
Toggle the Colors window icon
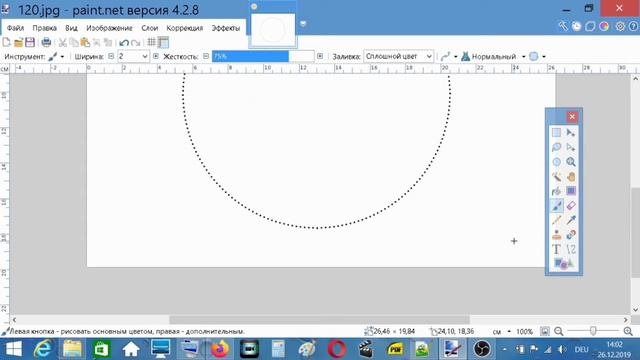point(604,27)
